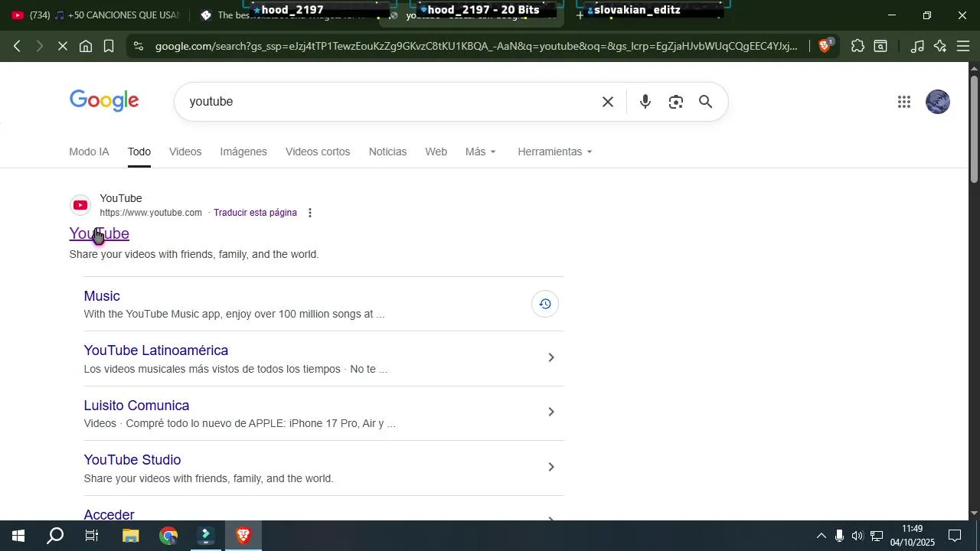Show hidden system tray icons

[x=821, y=536]
